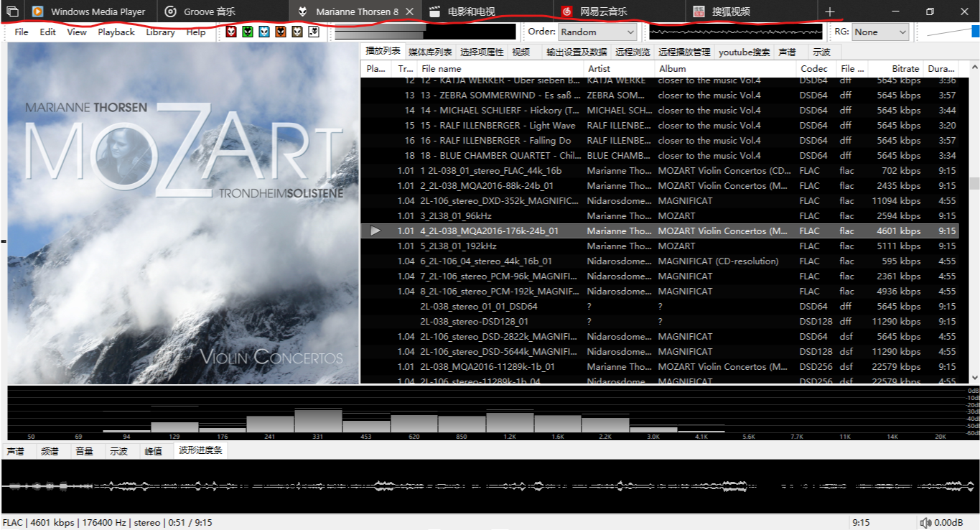Open the Playback menu
Screen dimensions: 980x530
click(116, 32)
